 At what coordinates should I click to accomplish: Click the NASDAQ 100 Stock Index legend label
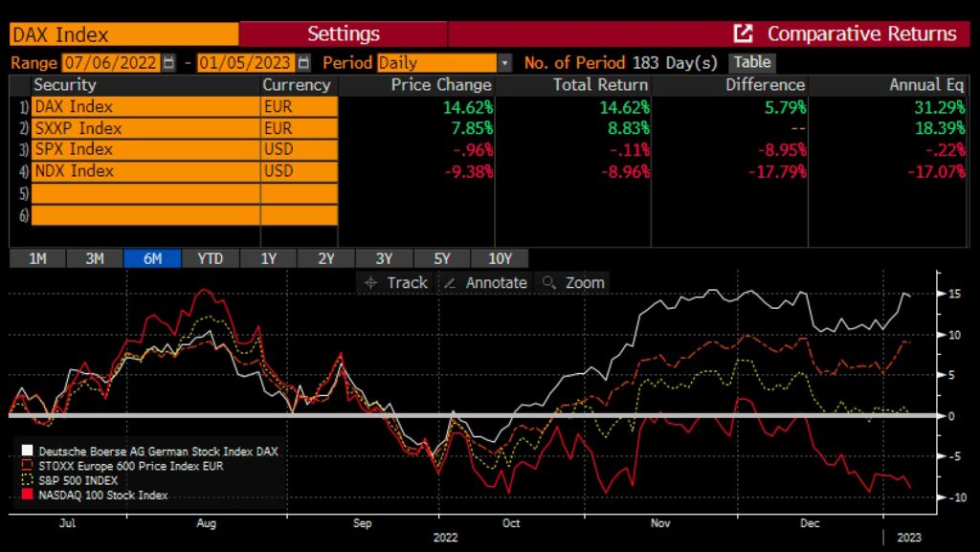(103, 496)
